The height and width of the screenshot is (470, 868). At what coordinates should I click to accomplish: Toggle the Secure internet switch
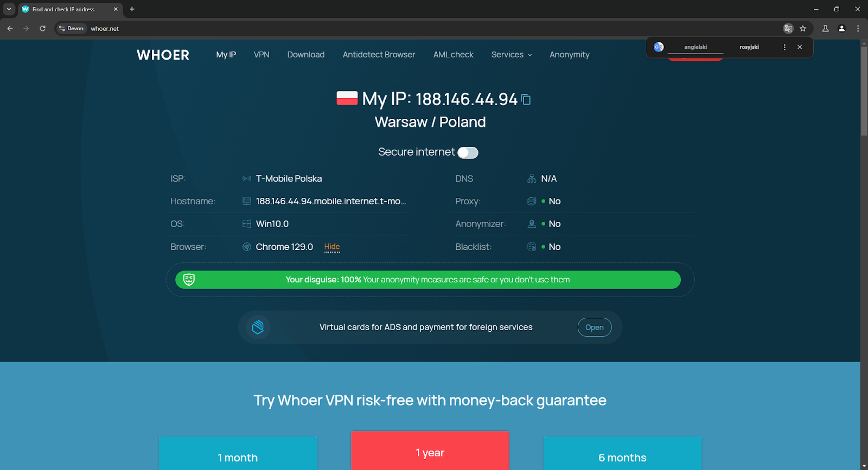coord(468,153)
